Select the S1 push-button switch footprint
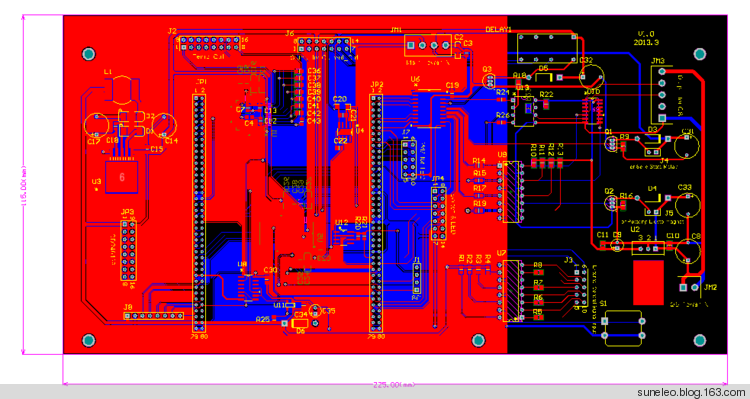The width and height of the screenshot is (750, 399). (623, 329)
